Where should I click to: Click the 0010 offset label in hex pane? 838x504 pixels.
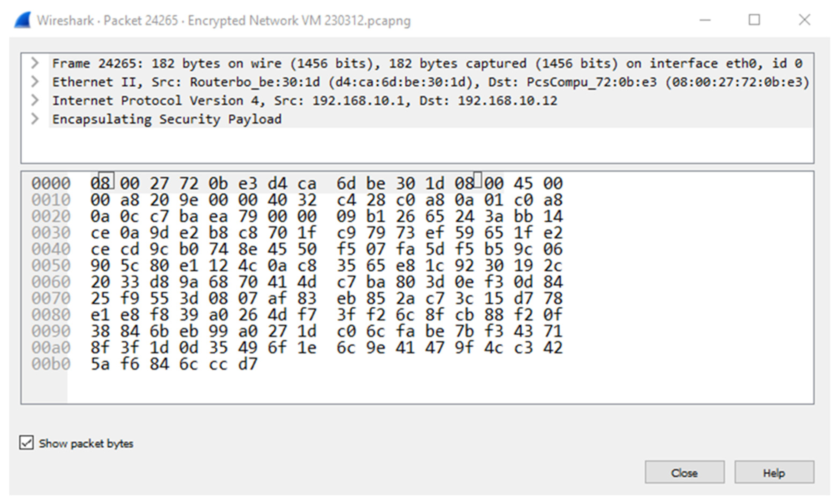click(51, 200)
